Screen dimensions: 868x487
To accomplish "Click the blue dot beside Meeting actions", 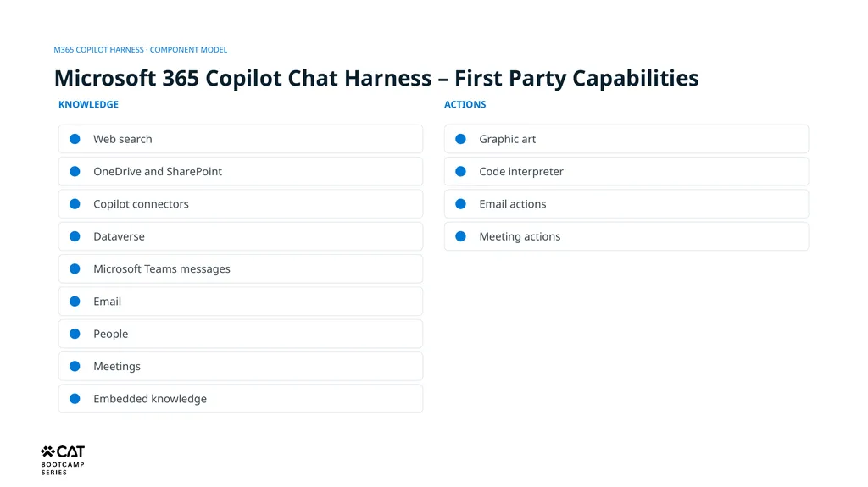I will pos(460,236).
